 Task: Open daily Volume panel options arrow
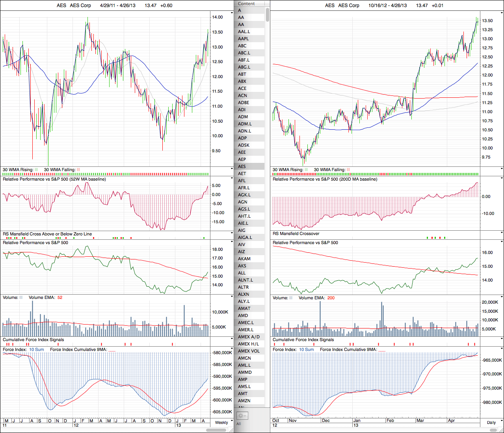(x=501, y=297)
